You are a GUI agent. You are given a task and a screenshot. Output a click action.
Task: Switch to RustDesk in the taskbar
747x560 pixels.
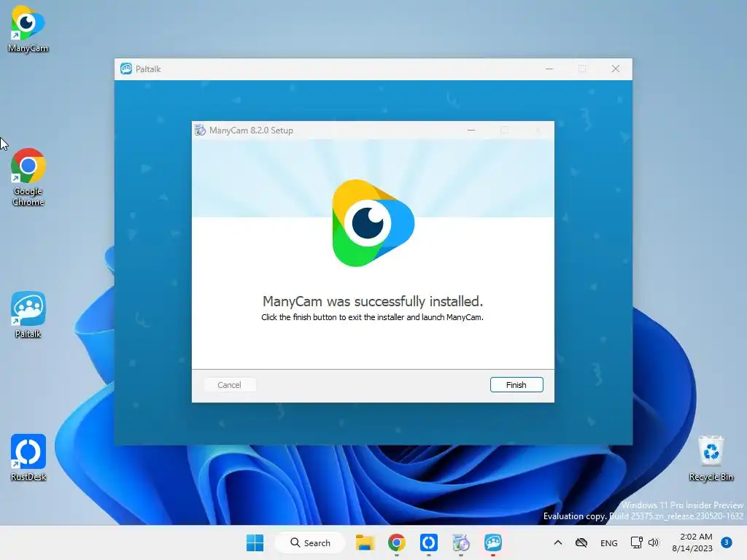click(x=429, y=542)
